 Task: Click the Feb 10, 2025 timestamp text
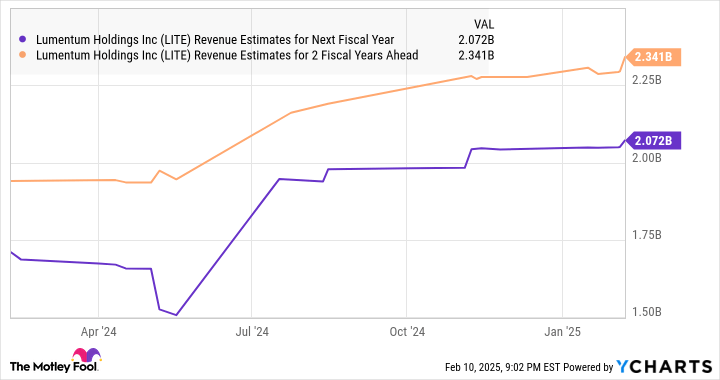(502, 367)
